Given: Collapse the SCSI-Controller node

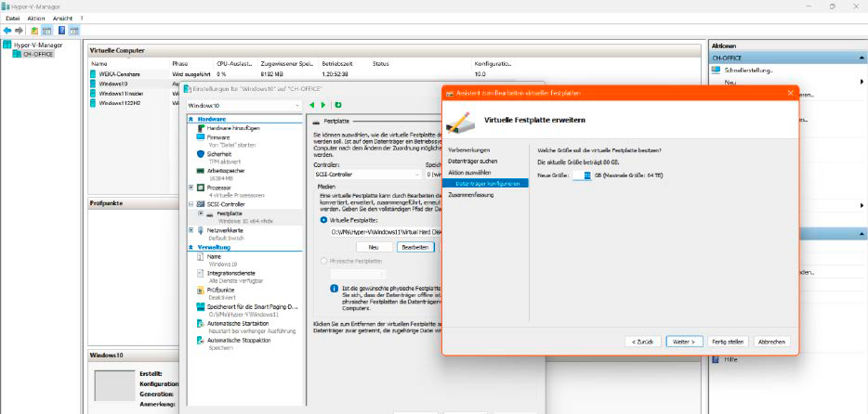Looking at the screenshot, I should click(191, 204).
